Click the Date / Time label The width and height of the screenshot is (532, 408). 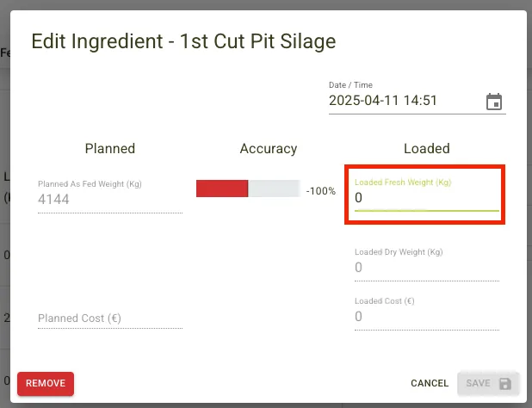click(350, 84)
